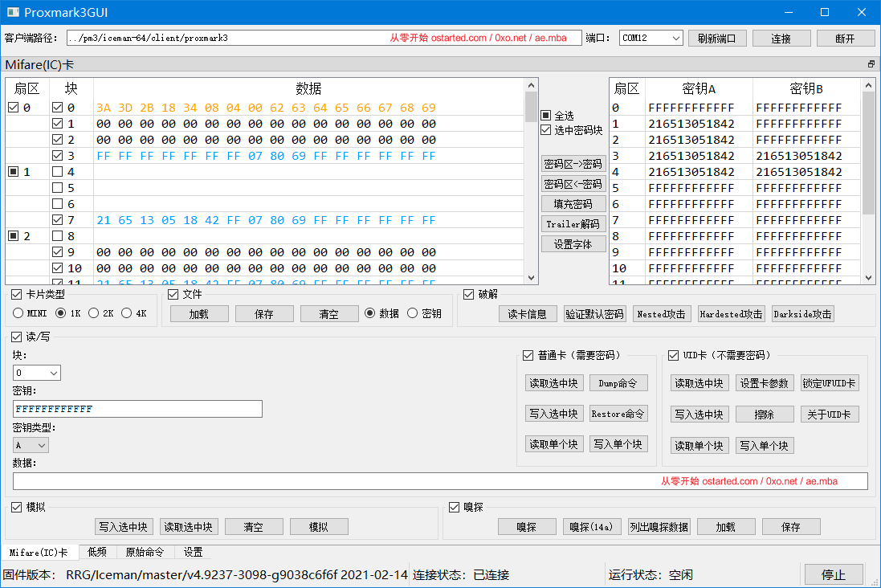Click the 客户端路径 input field
The width and height of the screenshot is (881, 588).
pos(324,38)
